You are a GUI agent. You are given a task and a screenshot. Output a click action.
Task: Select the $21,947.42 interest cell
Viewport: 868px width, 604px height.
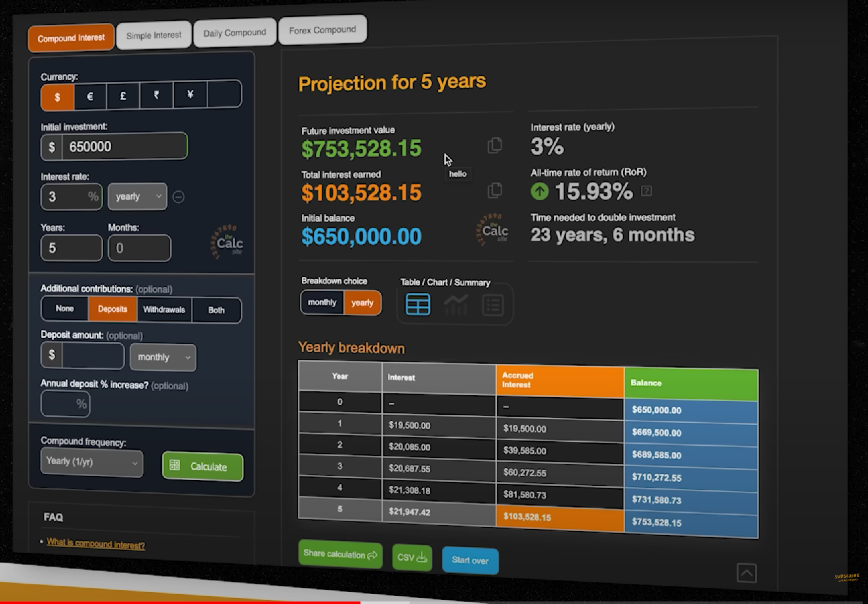[439, 511]
